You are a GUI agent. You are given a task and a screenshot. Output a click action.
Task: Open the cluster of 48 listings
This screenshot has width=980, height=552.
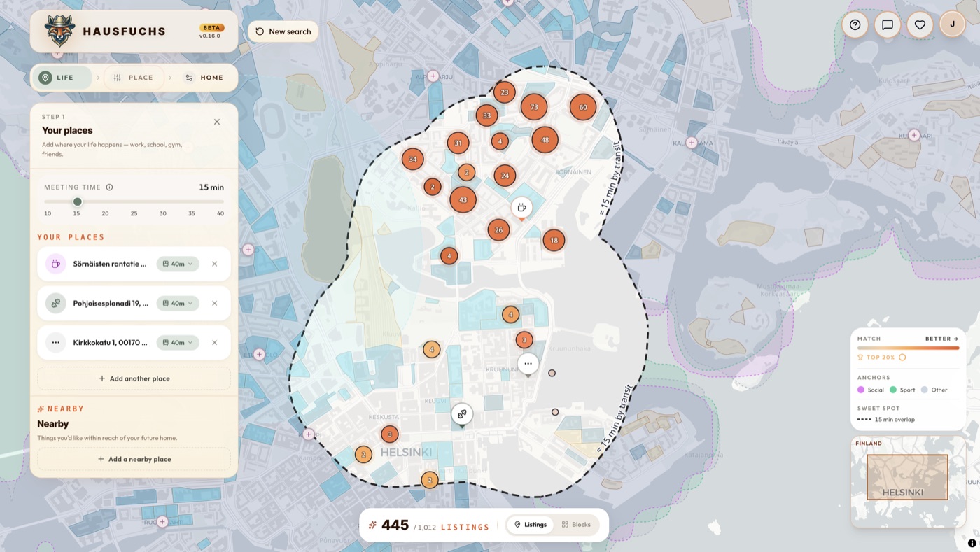pyautogui.click(x=545, y=140)
